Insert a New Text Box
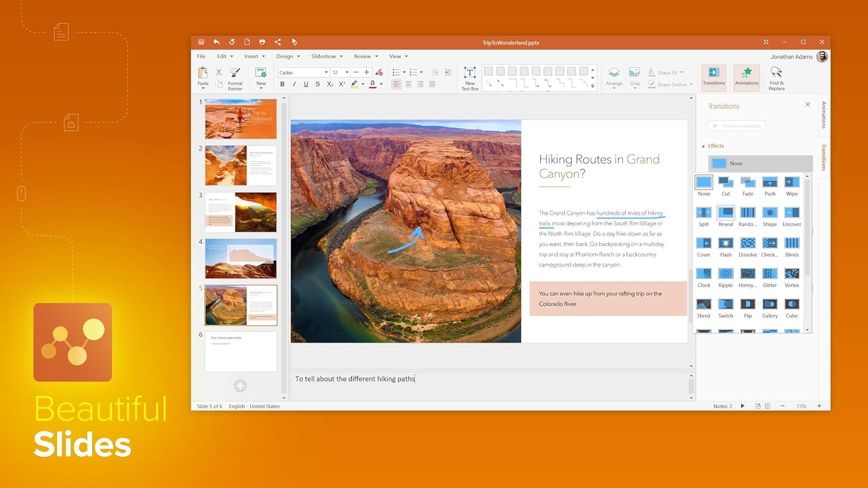 click(x=470, y=78)
